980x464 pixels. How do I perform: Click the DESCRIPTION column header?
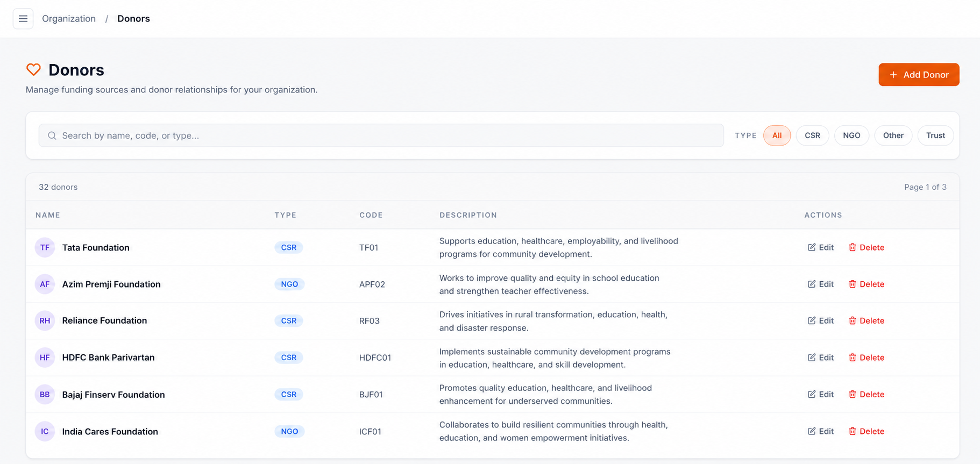pyautogui.click(x=468, y=215)
